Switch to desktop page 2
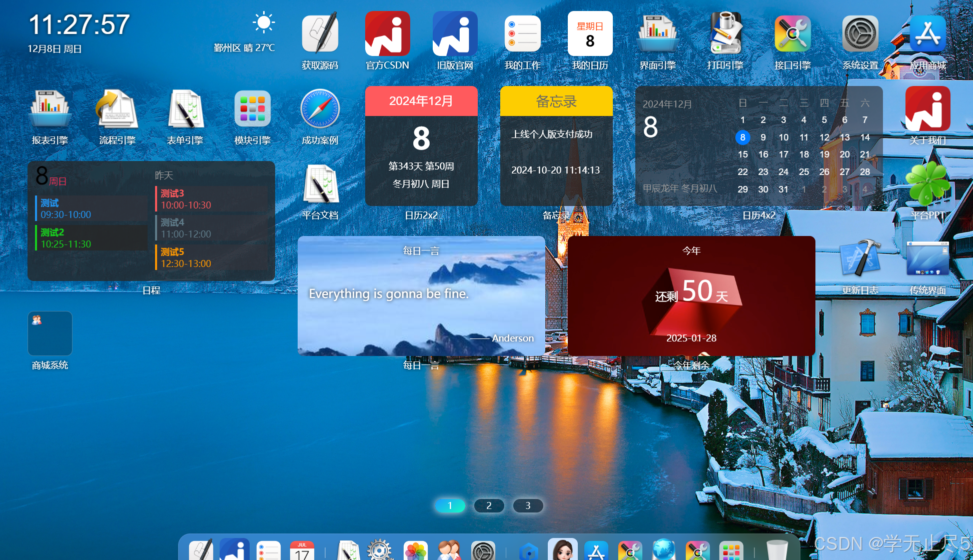Screen dimensions: 973x560 point(489,505)
